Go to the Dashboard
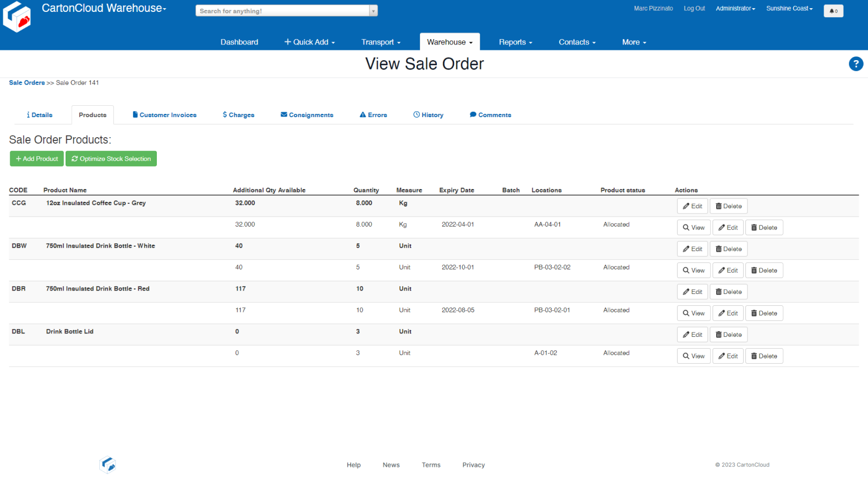The width and height of the screenshot is (868, 488). 239,42
